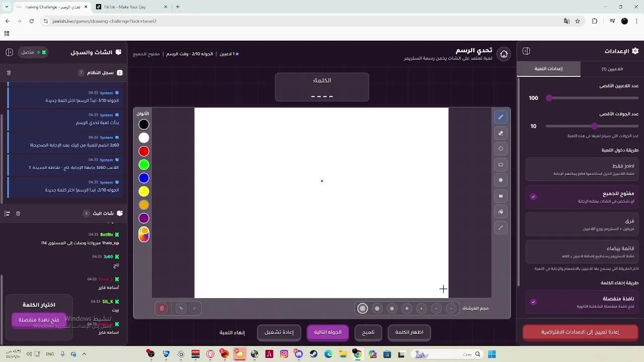Viewport: 644px width, 362px height.
Task: Choose the green color swatch
Action: [144, 165]
